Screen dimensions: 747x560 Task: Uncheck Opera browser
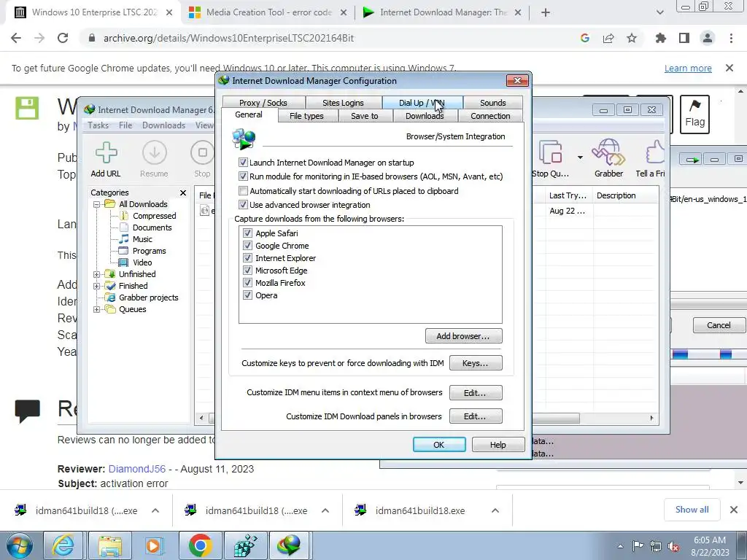247,295
